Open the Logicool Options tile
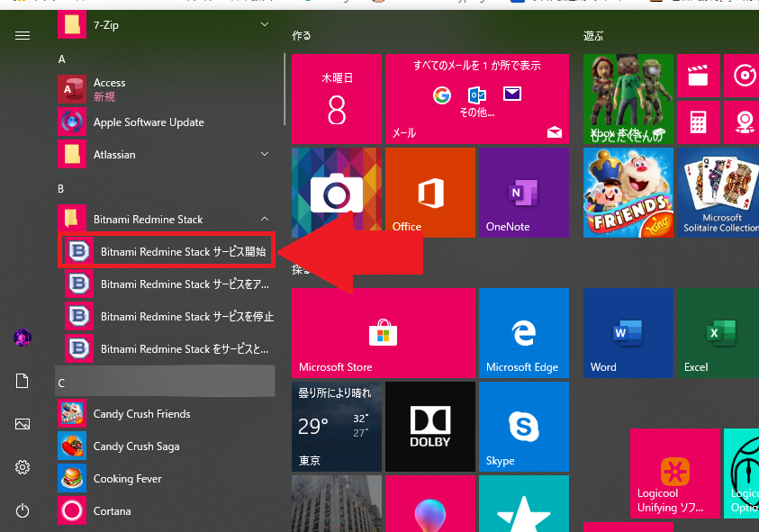 point(742,473)
